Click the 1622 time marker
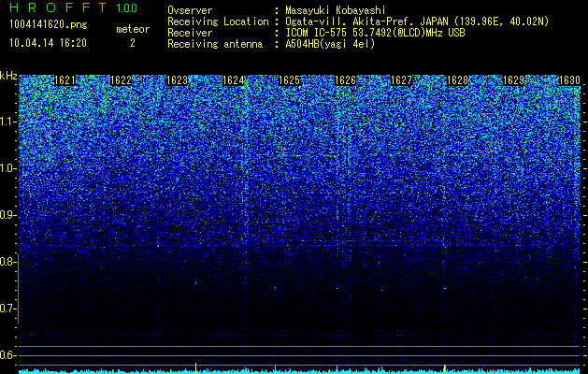The height and width of the screenshot is (374, 588). [121, 80]
